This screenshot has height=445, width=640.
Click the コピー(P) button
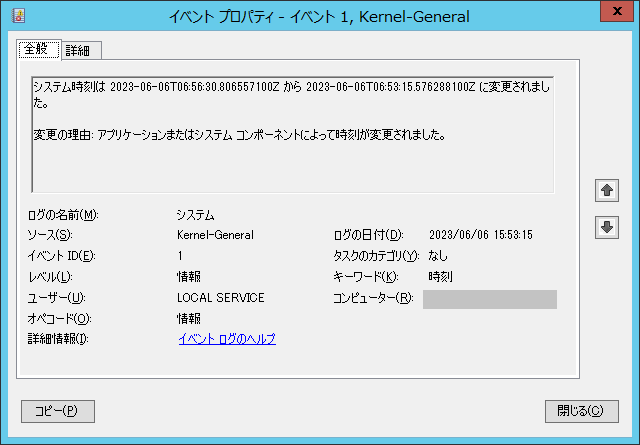point(58,411)
